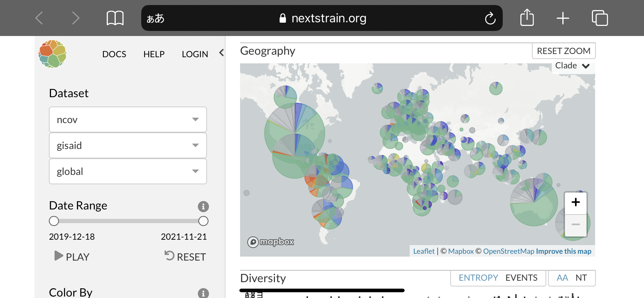Open the ncov dataset dropdown
The image size is (644, 298).
tap(128, 119)
